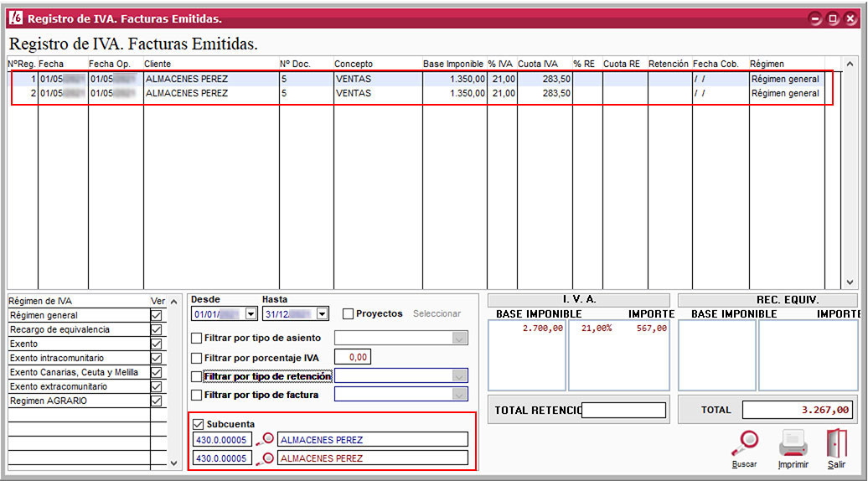Click invoice table scrollbar down arrow
Viewport: 868px width, 481px height.
click(x=850, y=282)
